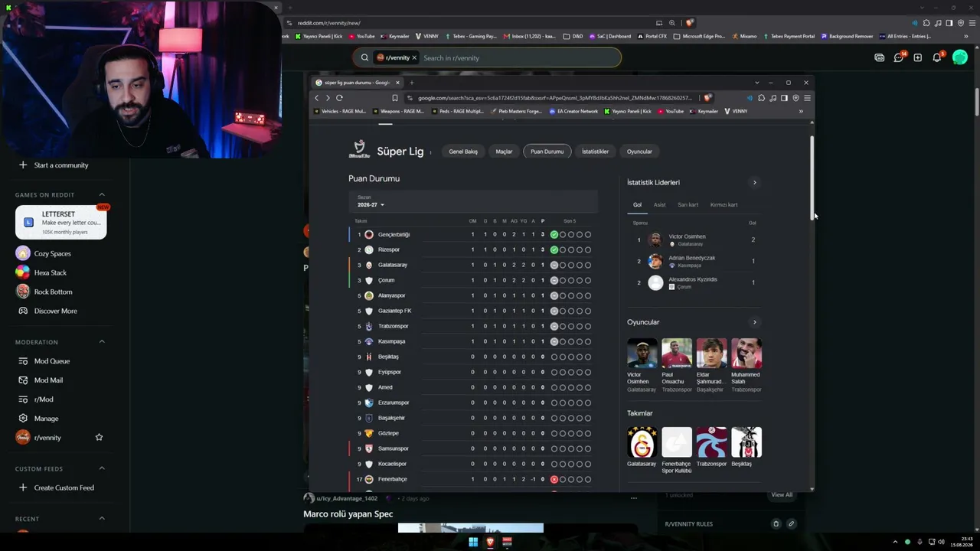980x551 pixels.
Task: Click the Google window address bar
Action: coord(555,98)
